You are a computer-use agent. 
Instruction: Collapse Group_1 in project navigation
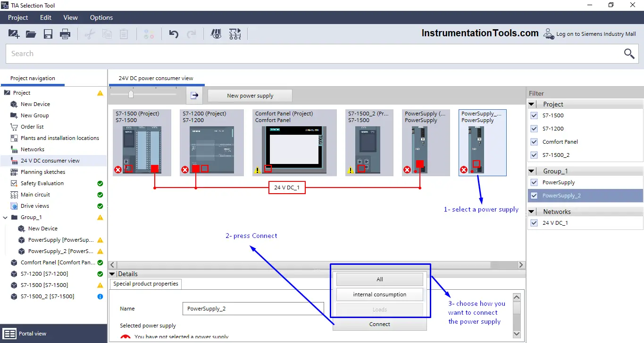coord(5,217)
